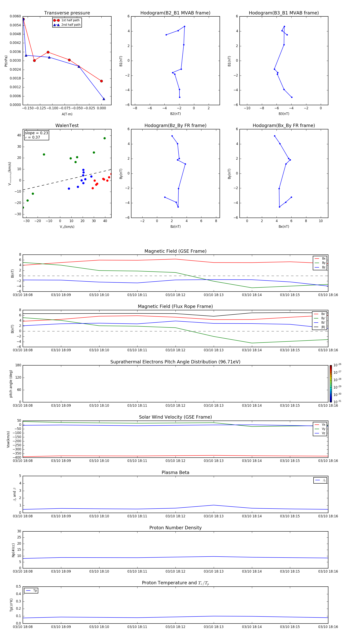
Task: Select "By'" in the Flux Rope legend
Action: [x=320, y=318]
